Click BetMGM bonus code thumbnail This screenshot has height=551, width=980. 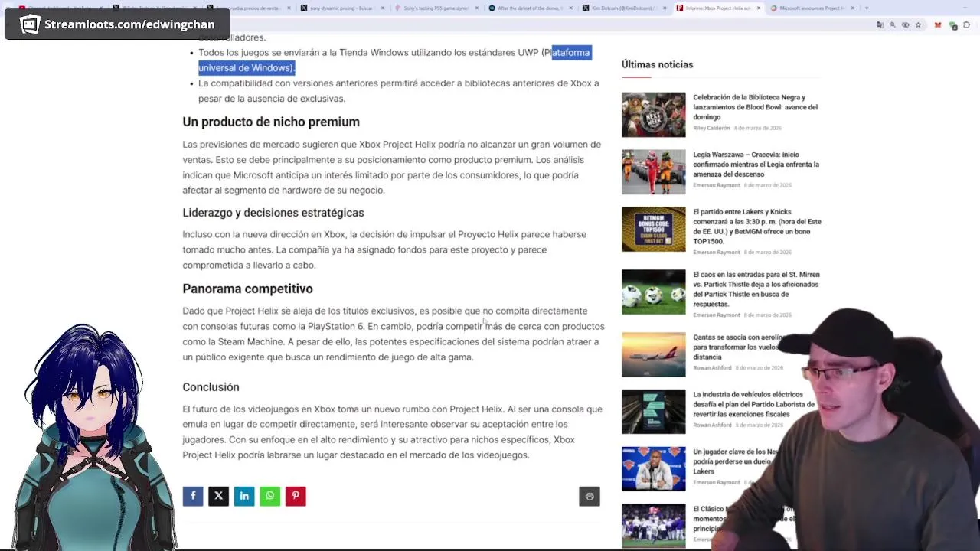[x=653, y=230]
